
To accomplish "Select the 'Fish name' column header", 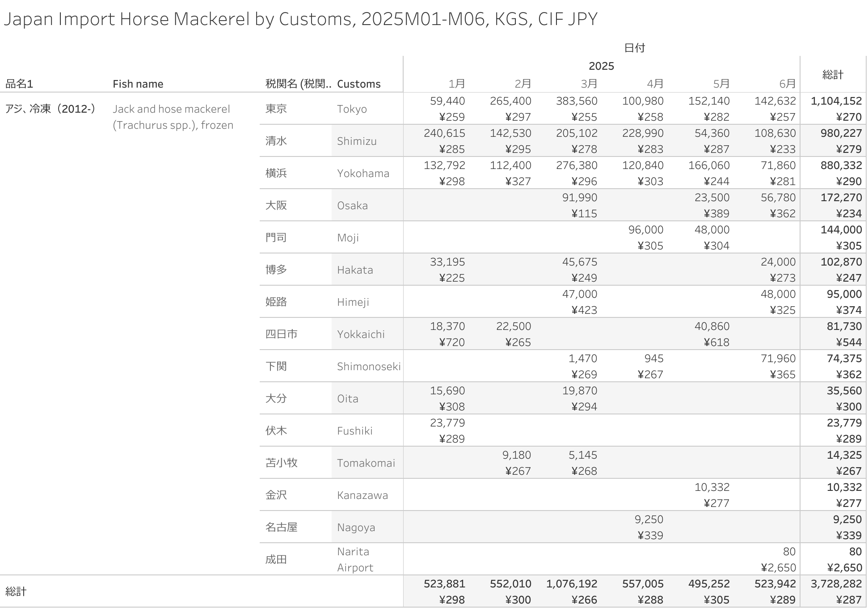I will (138, 84).
